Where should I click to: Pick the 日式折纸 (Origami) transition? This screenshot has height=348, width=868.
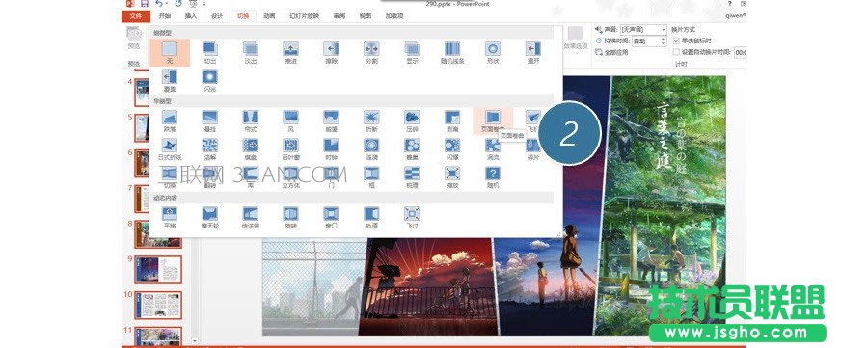tap(170, 149)
